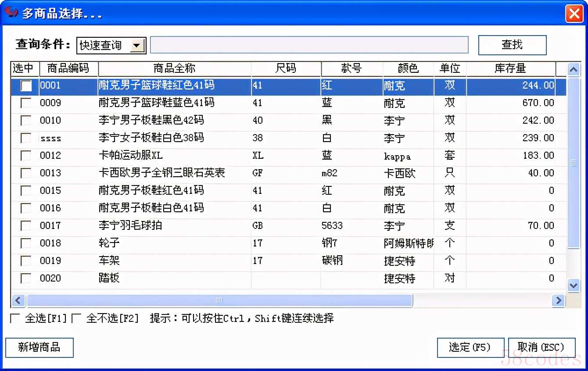Tick checkbox for product 0013 卡西欧
Screen dimensions: 588x371
click(26, 173)
